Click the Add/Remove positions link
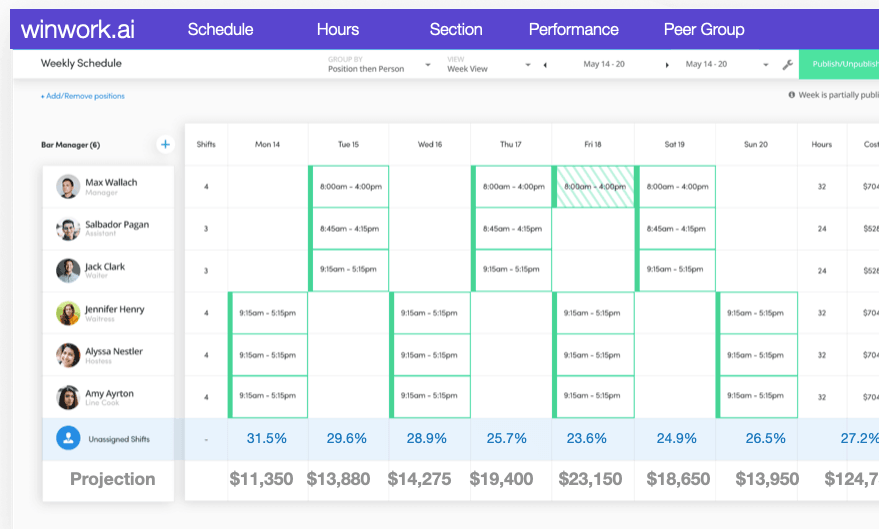 point(82,96)
